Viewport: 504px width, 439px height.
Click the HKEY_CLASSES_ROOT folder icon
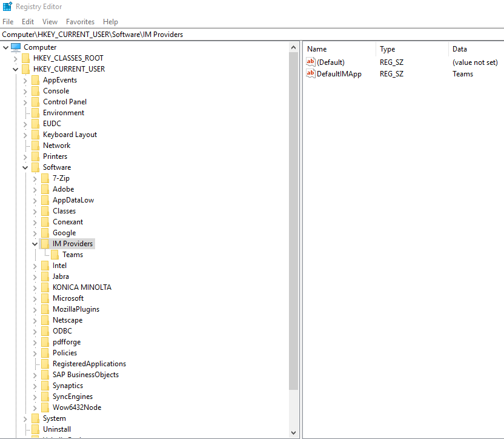(25, 58)
